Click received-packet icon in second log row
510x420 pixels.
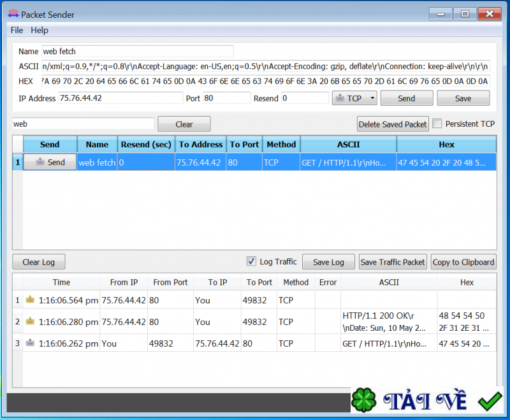[30, 321]
